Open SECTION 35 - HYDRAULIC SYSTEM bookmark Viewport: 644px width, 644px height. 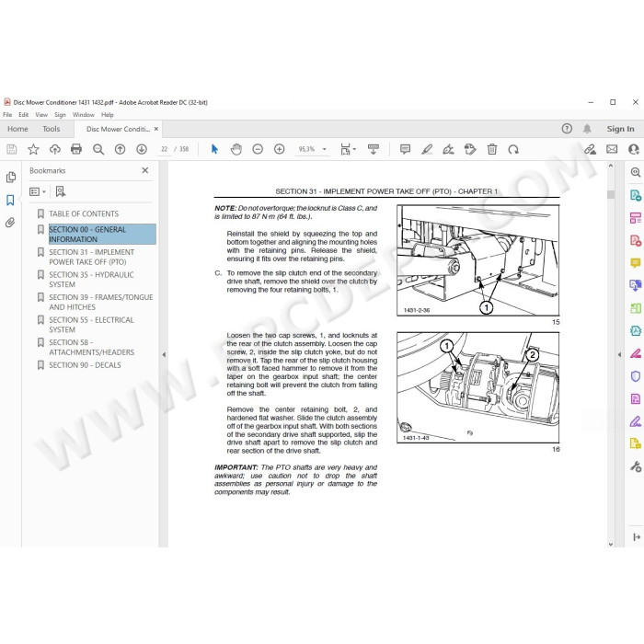click(91, 280)
